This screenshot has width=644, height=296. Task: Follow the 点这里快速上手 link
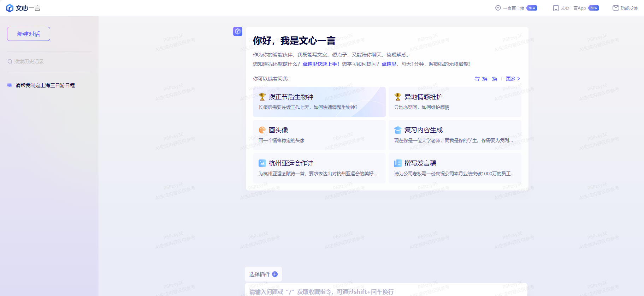click(x=321, y=64)
